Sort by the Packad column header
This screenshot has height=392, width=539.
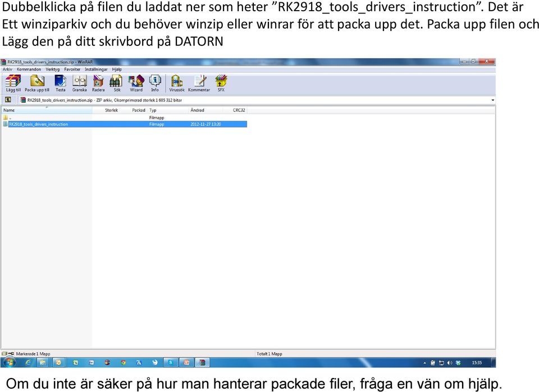pyautogui.click(x=134, y=110)
